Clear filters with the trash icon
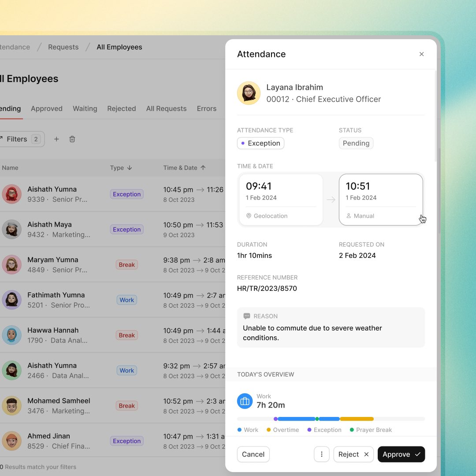 point(72,139)
